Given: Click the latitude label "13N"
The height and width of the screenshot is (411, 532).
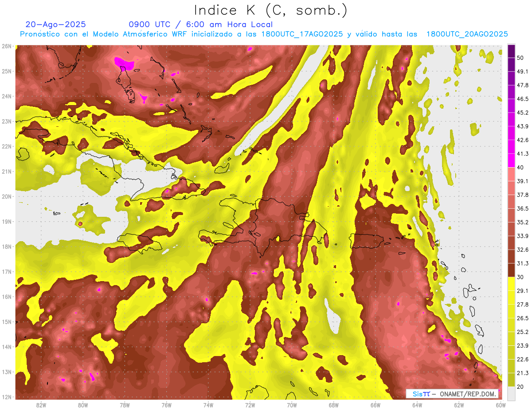Looking at the screenshot, I should pos(7,372).
